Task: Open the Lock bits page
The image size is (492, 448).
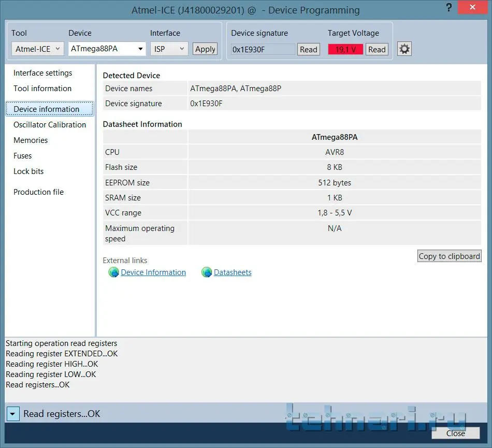Action: click(28, 171)
